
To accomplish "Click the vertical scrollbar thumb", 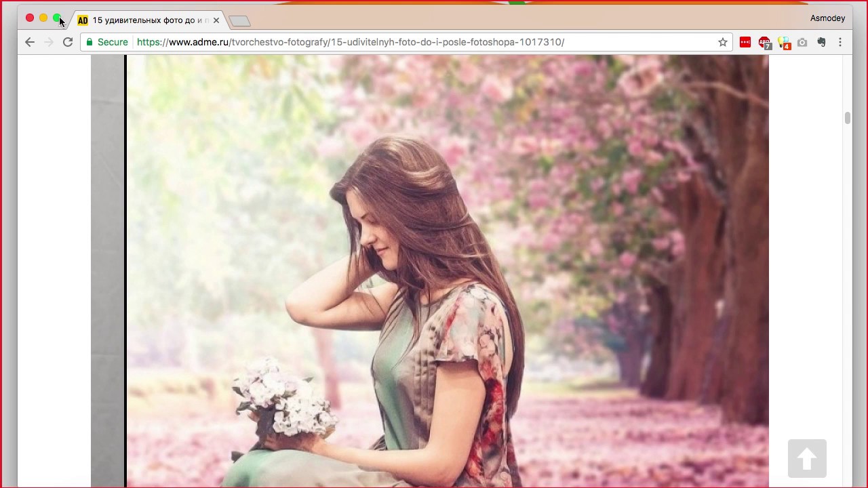I will point(848,118).
